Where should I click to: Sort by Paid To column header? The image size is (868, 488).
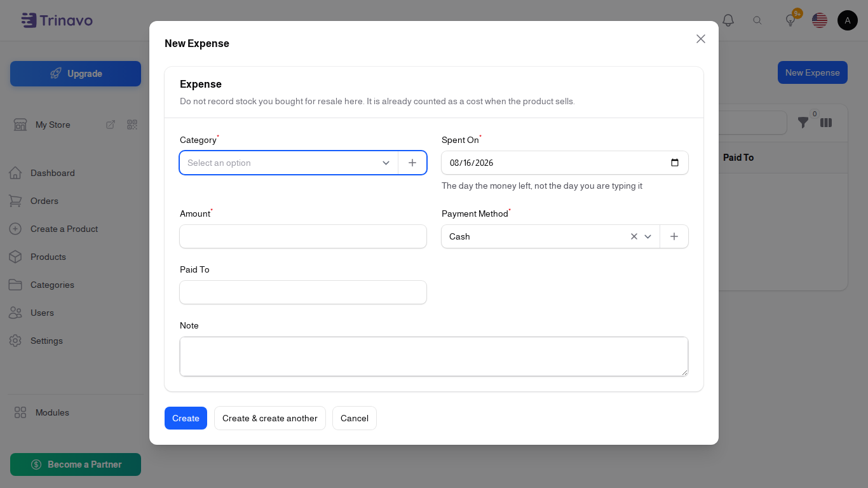738,158
